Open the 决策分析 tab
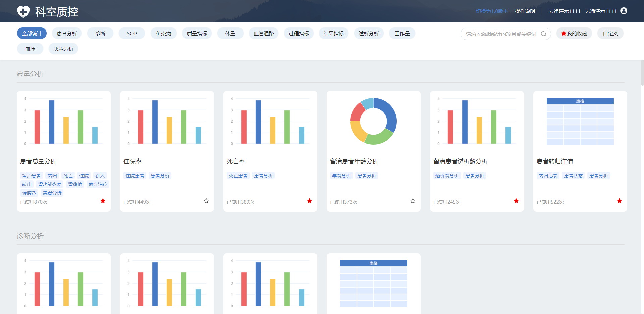This screenshot has height=314, width=644. (x=63, y=49)
